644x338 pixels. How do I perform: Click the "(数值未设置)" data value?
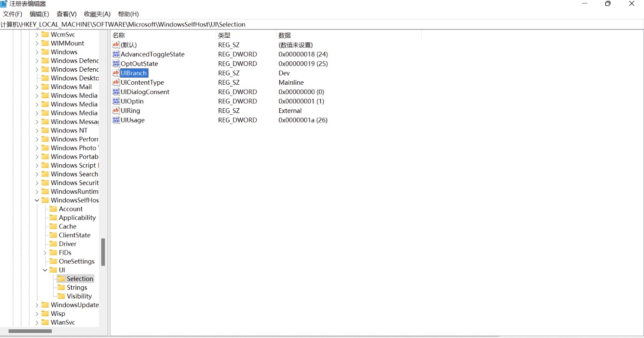(296, 45)
